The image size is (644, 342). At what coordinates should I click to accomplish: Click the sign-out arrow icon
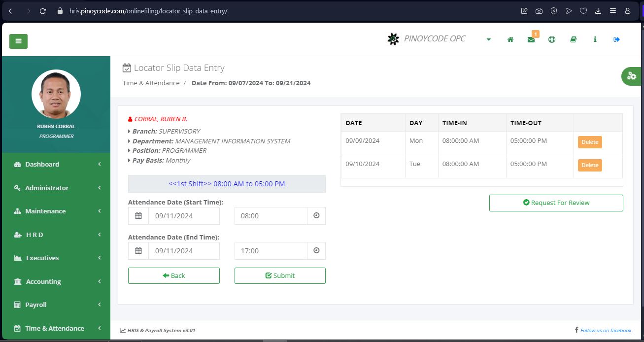(616, 39)
